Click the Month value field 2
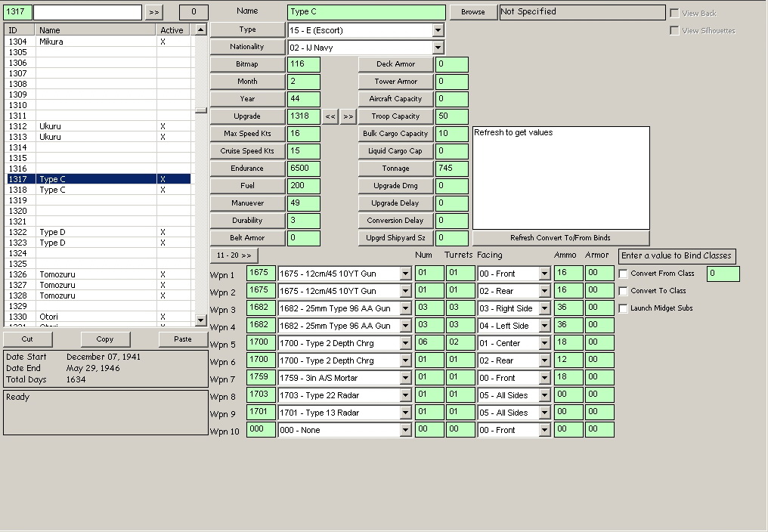The height and width of the screenshot is (532, 768). [x=304, y=82]
